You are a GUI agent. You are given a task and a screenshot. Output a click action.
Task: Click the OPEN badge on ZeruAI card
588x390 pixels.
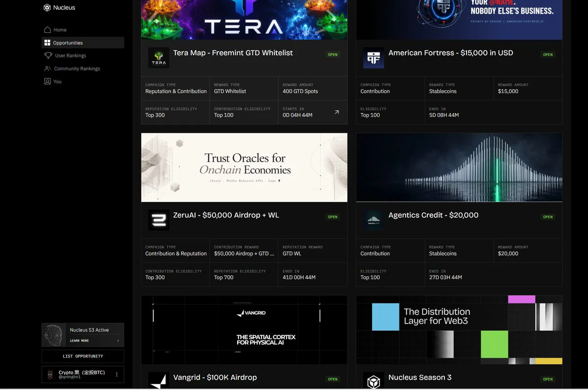click(x=333, y=217)
